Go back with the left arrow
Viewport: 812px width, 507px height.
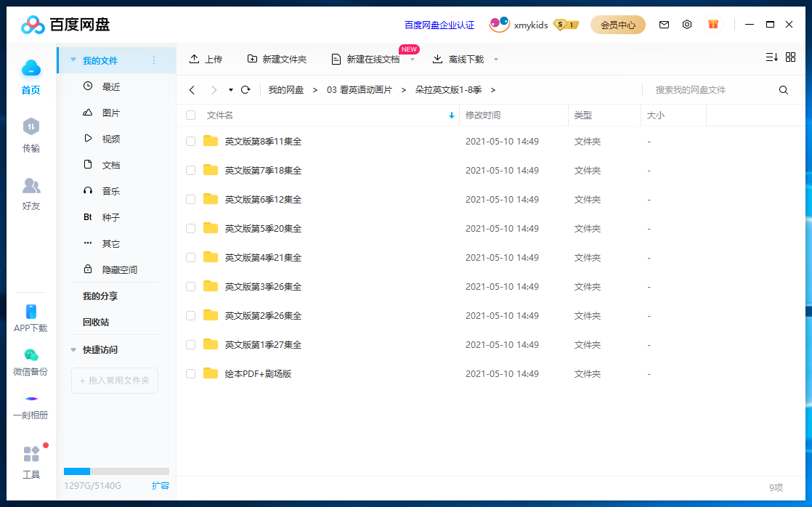click(192, 90)
